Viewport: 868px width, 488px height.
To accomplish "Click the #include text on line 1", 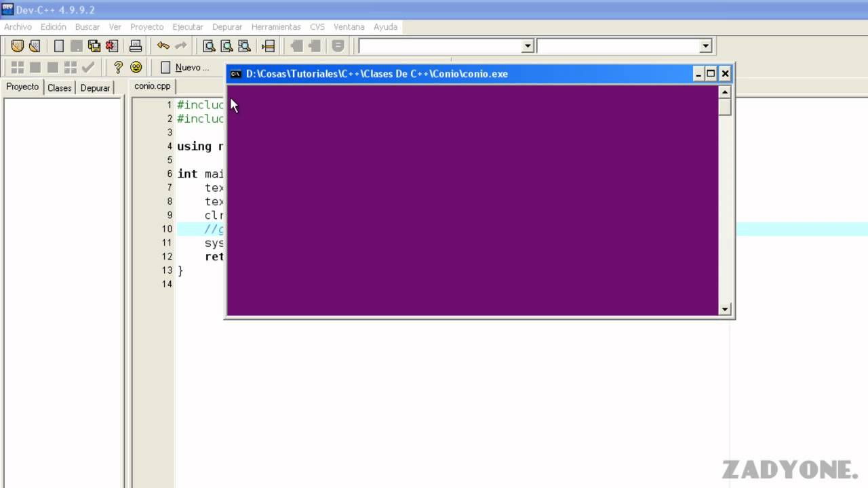I will [201, 105].
